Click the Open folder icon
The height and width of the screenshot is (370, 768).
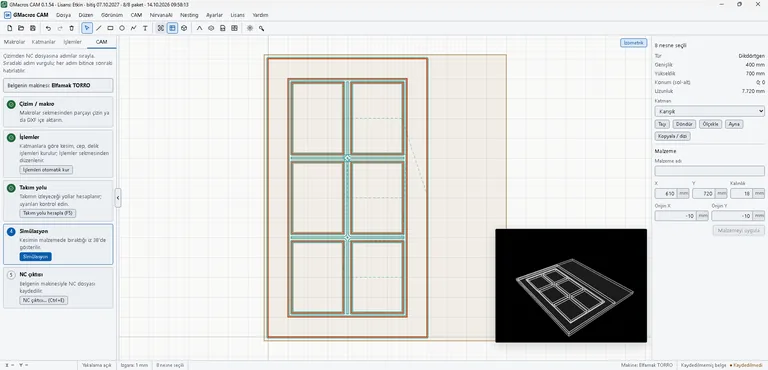[21, 28]
